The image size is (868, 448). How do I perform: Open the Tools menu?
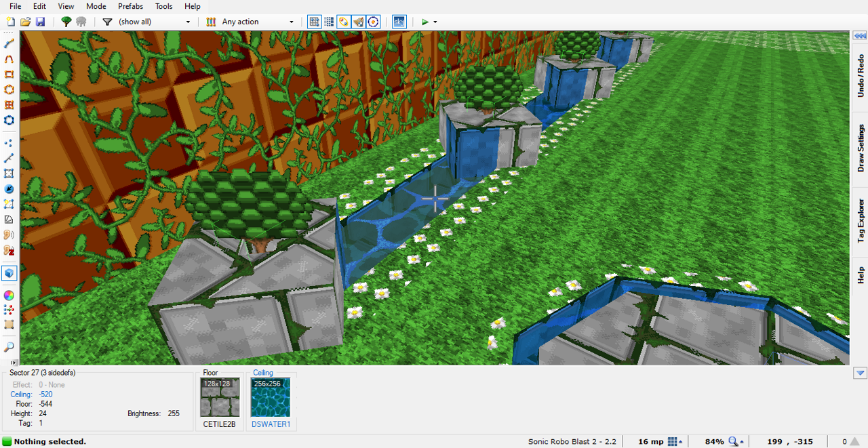point(163,6)
